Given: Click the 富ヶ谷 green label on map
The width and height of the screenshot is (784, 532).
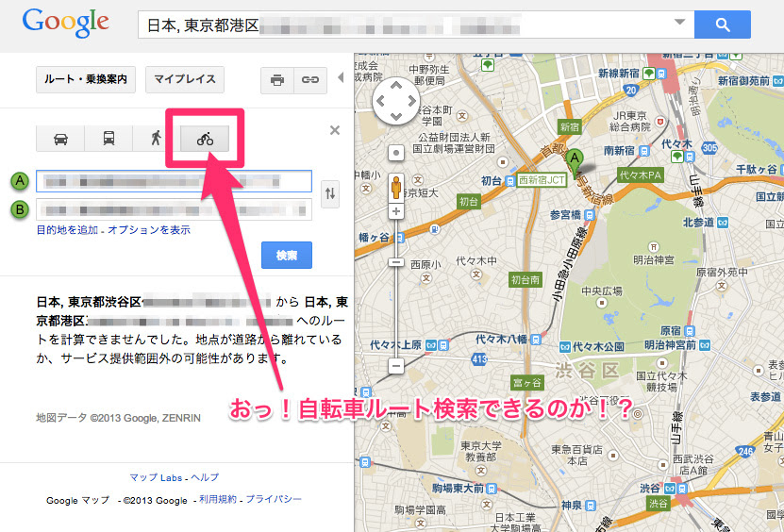Looking at the screenshot, I should (x=527, y=383).
